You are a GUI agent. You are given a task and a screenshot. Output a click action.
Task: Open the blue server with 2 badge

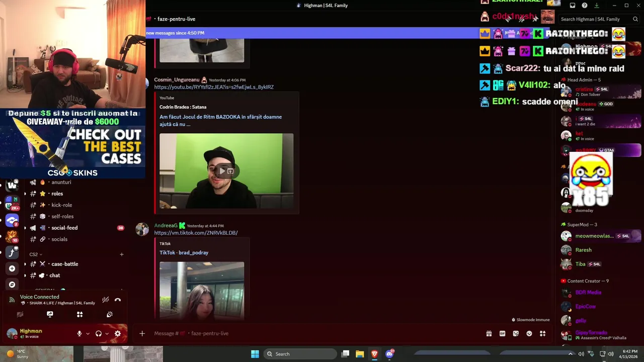pyautogui.click(x=12, y=220)
